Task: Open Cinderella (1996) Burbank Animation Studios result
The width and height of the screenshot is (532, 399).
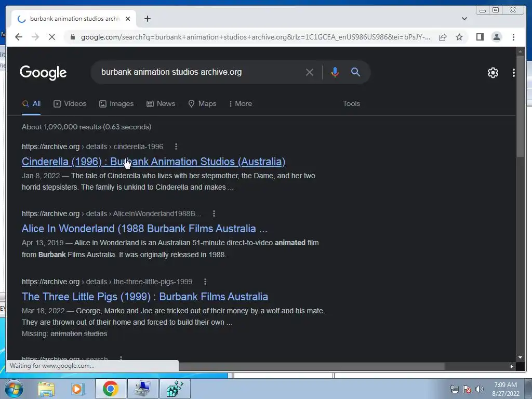Action: (153, 162)
